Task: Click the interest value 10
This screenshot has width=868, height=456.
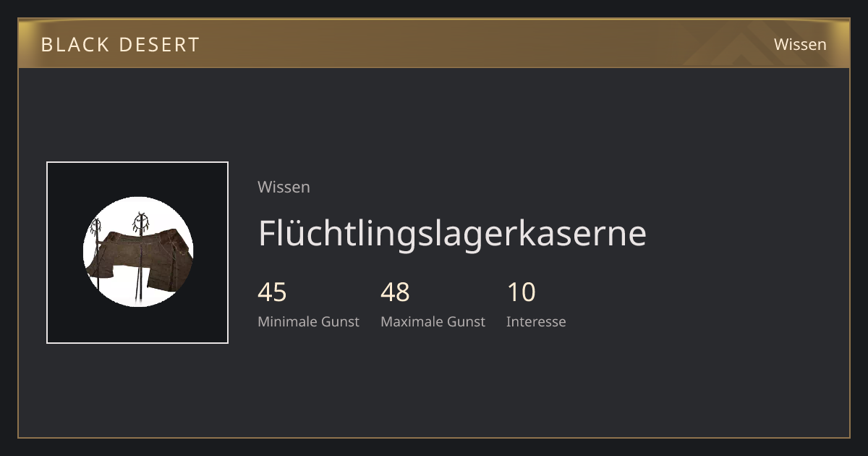Action: 521,292
